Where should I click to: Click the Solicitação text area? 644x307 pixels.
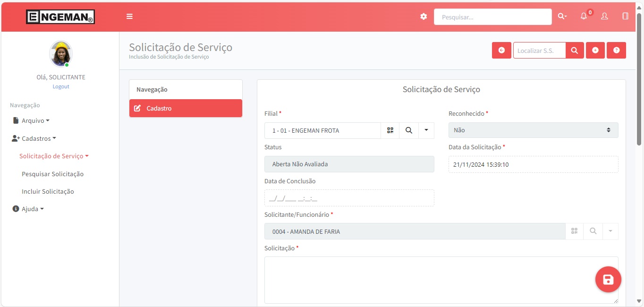click(441, 280)
